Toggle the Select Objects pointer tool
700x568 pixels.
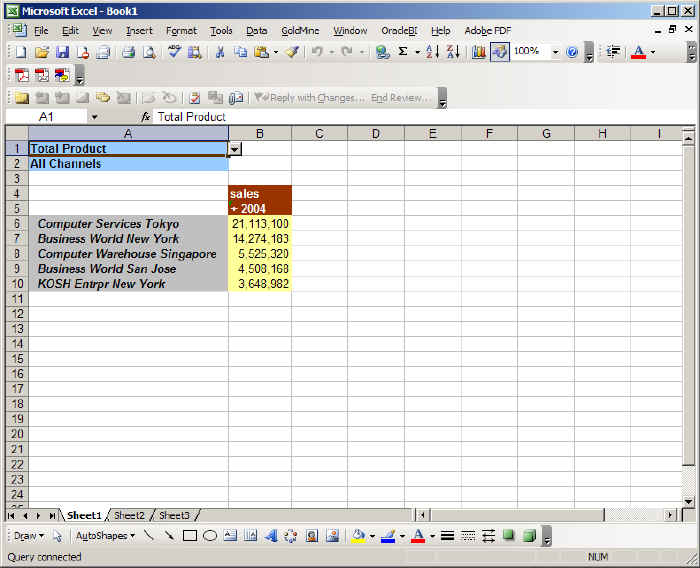(x=57, y=535)
